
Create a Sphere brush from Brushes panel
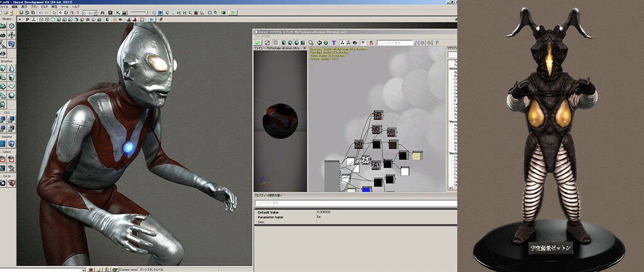11,95
